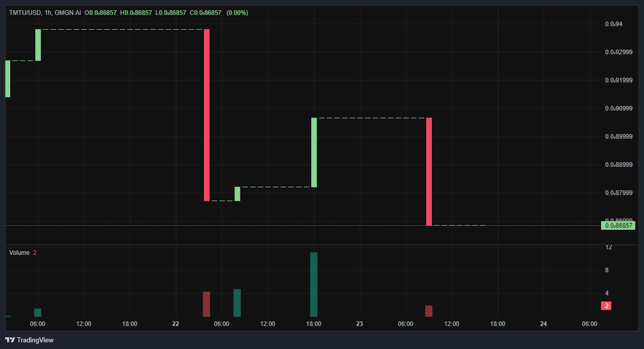Screen dimensions: 644x349
Task: Select the Volume indicator label
Action: [x=19, y=252]
